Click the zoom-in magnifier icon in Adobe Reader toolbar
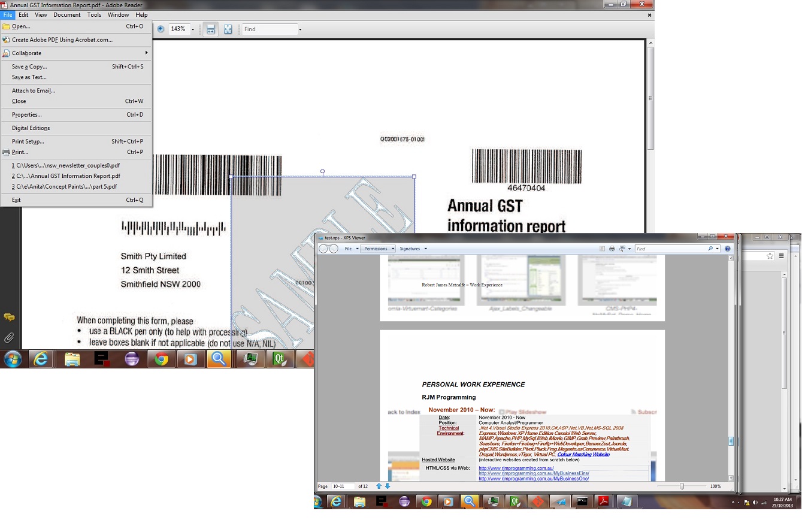802x532 pixels. (x=161, y=29)
